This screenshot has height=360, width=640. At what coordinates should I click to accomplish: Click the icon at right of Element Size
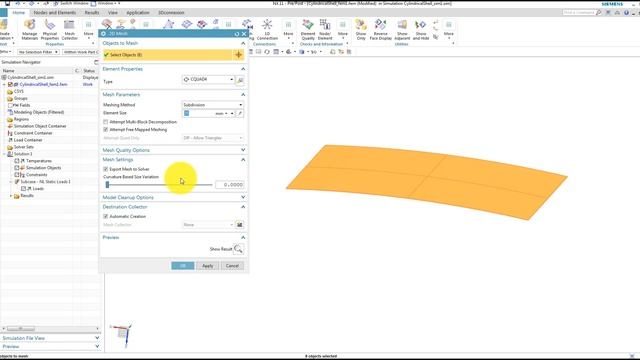[x=240, y=113]
